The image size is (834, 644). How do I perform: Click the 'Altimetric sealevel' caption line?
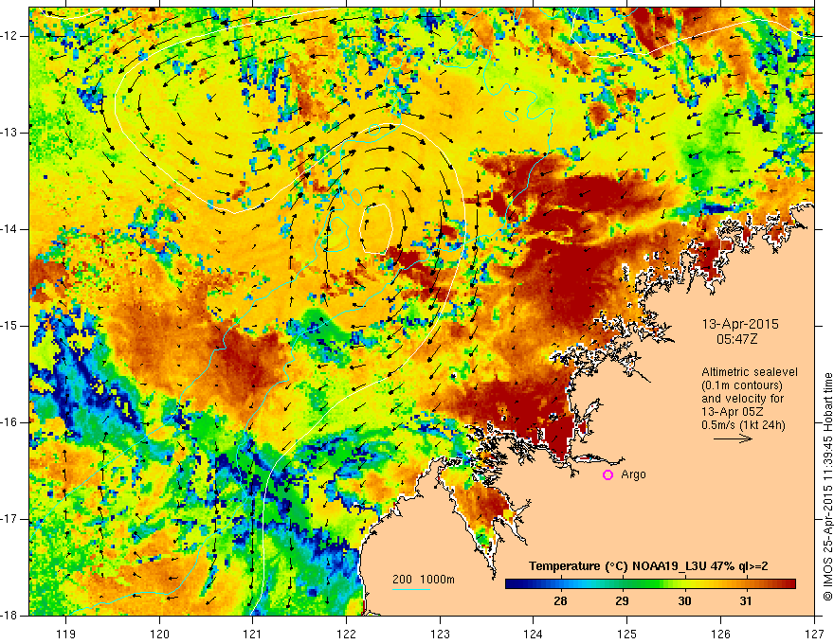(750, 372)
